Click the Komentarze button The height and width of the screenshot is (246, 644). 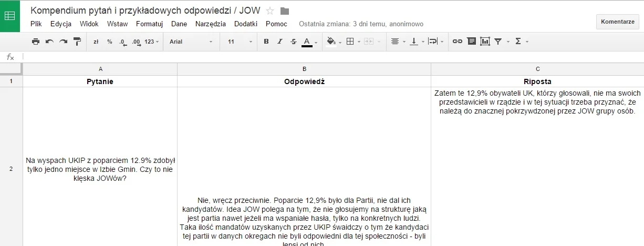pos(618,22)
